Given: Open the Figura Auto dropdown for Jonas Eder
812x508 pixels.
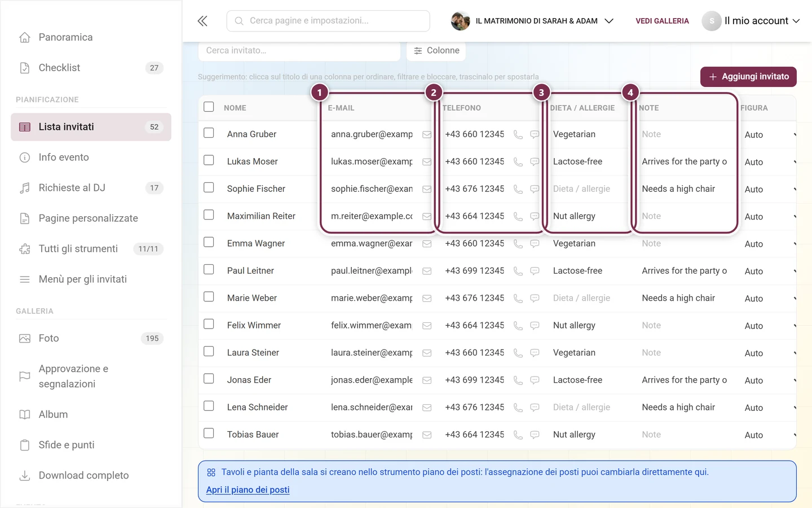Looking at the screenshot, I should tap(769, 380).
